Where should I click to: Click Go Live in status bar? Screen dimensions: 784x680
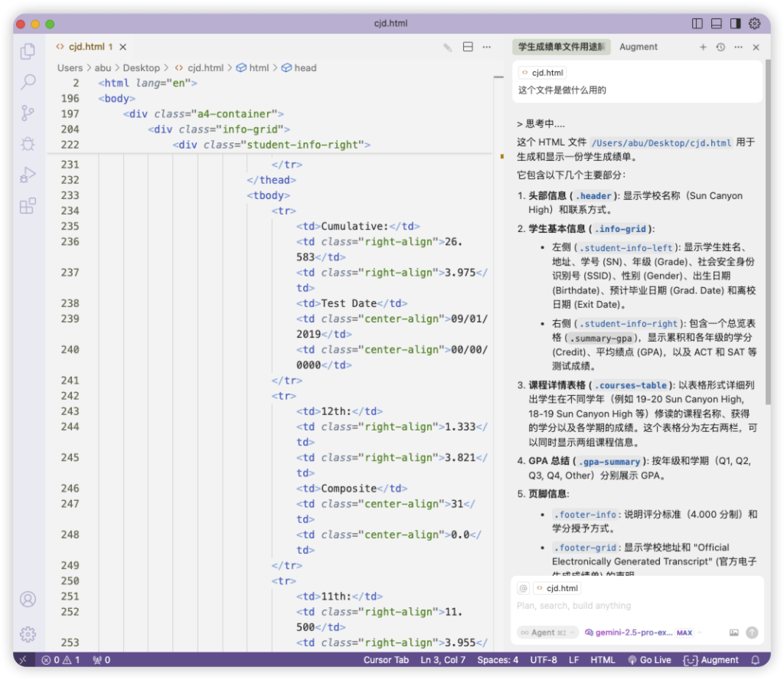(x=649, y=661)
